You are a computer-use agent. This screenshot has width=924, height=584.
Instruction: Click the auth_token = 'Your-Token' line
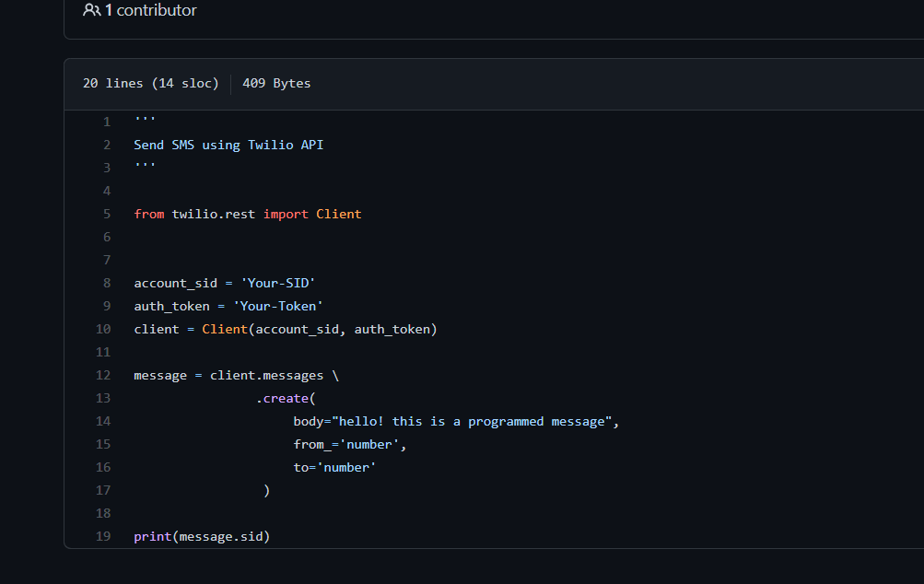(228, 306)
